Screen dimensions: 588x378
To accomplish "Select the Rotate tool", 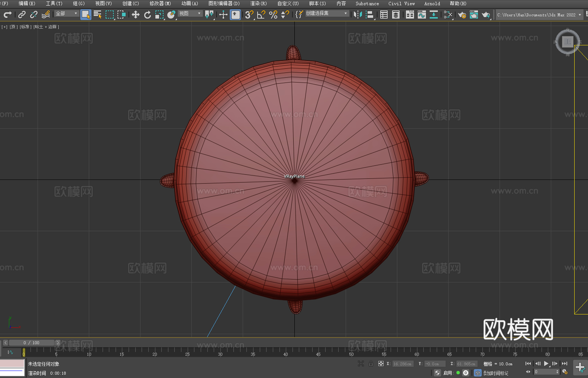I will 148,14.
